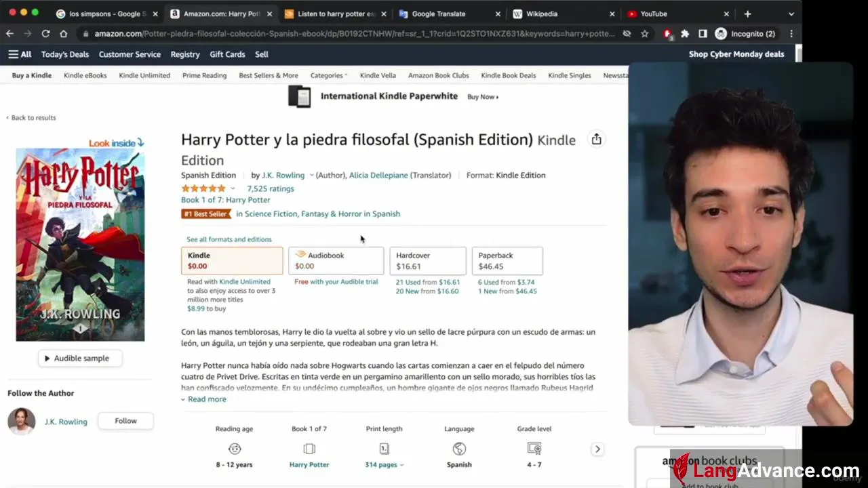The width and height of the screenshot is (868, 488).
Task: Open the Amazon All hamburger menu
Action: [x=20, y=54]
